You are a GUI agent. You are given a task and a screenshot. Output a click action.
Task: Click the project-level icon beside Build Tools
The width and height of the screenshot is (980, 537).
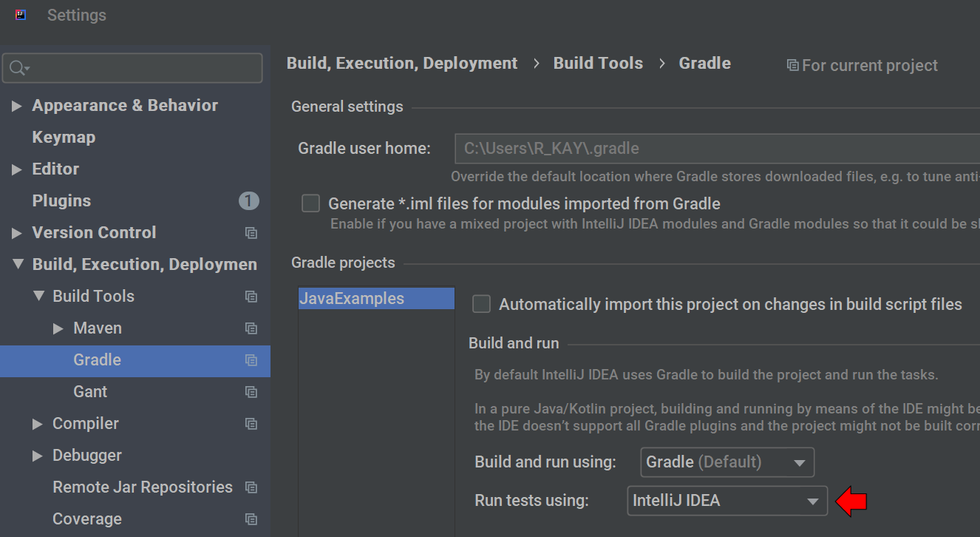click(x=251, y=297)
